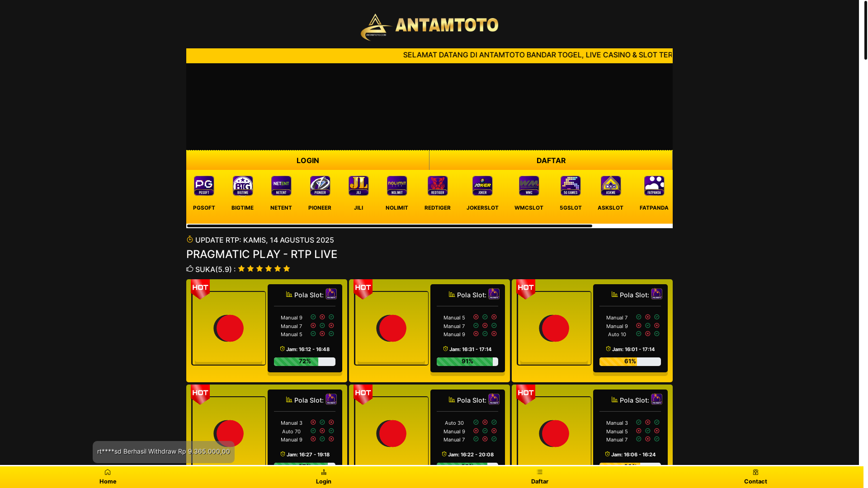Open Contact in the bottom navigation
Viewport: 868px width, 488px height.
pyautogui.click(x=755, y=477)
